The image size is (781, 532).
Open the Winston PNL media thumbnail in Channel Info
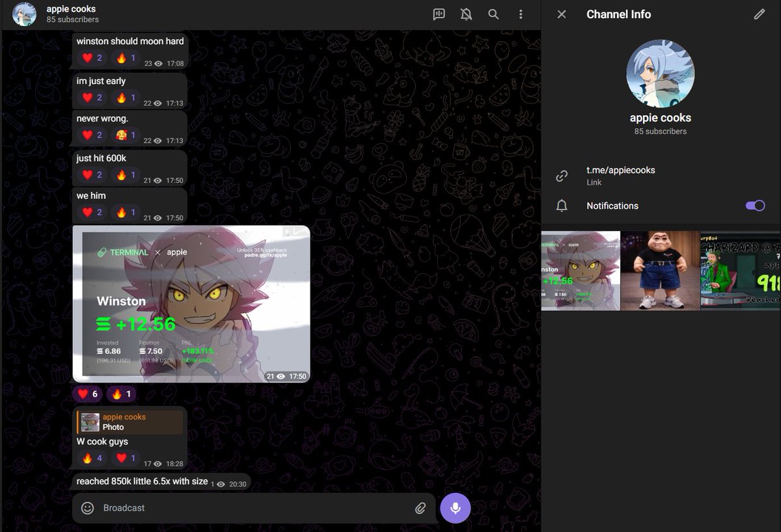click(581, 271)
